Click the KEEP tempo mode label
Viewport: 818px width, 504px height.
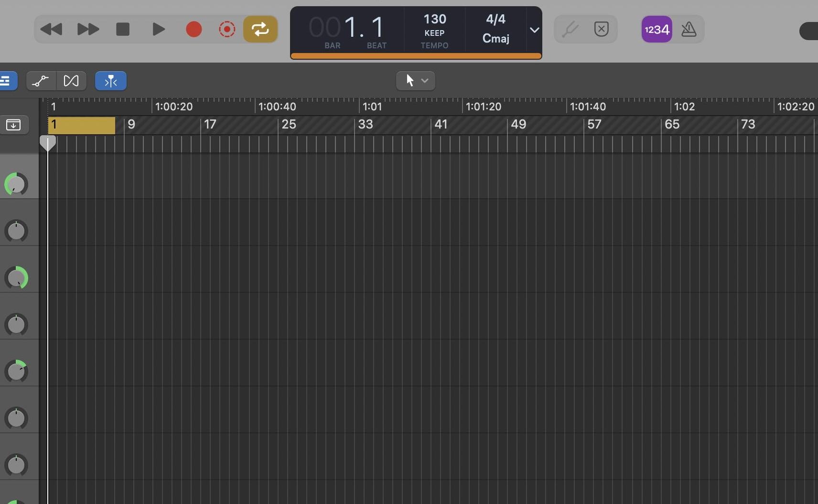(x=434, y=33)
